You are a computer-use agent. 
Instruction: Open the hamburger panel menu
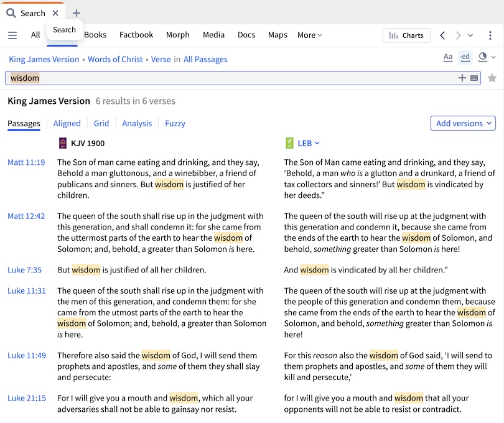pyautogui.click(x=12, y=35)
